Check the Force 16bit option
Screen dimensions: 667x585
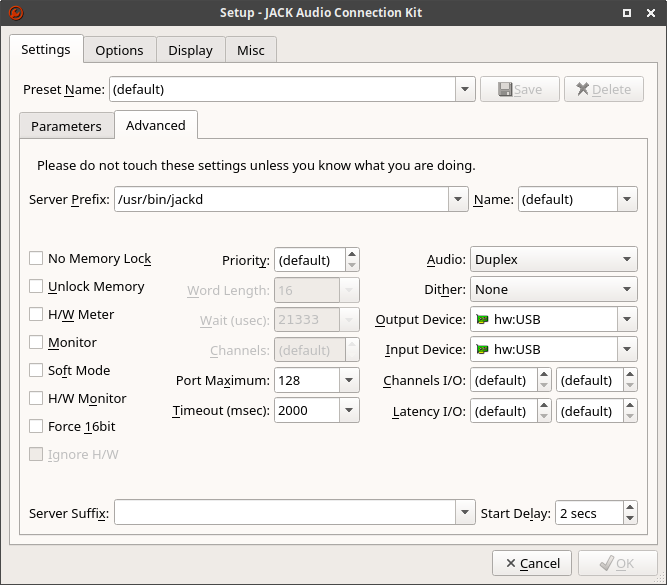point(36,427)
